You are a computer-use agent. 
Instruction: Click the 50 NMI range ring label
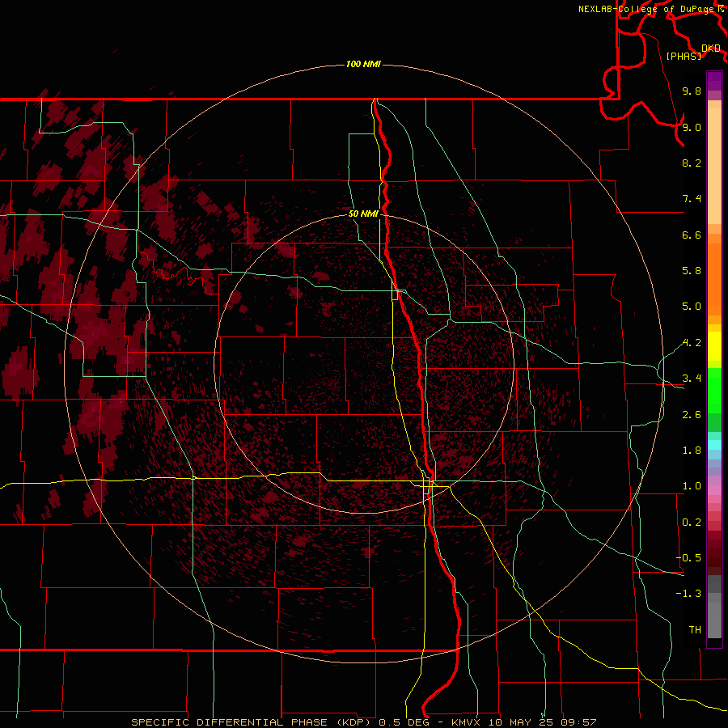[x=363, y=214]
